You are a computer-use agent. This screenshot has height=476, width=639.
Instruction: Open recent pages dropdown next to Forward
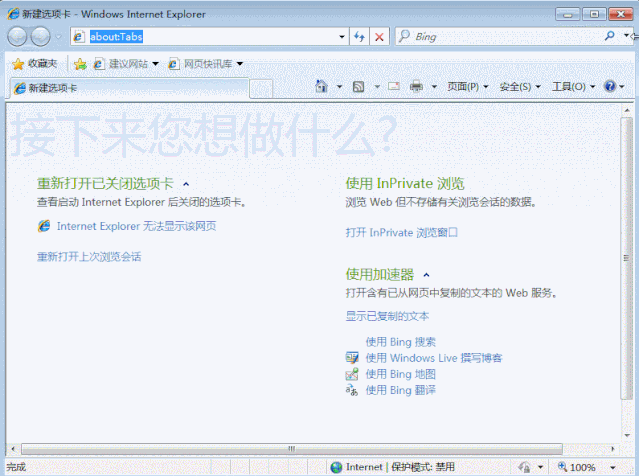58,37
